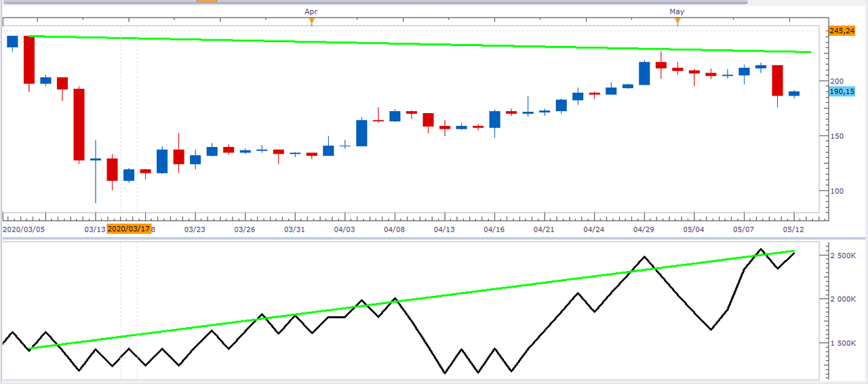Click the 05/12 date label
Image resolution: width=868 pixels, height=384 pixels.
tap(793, 230)
